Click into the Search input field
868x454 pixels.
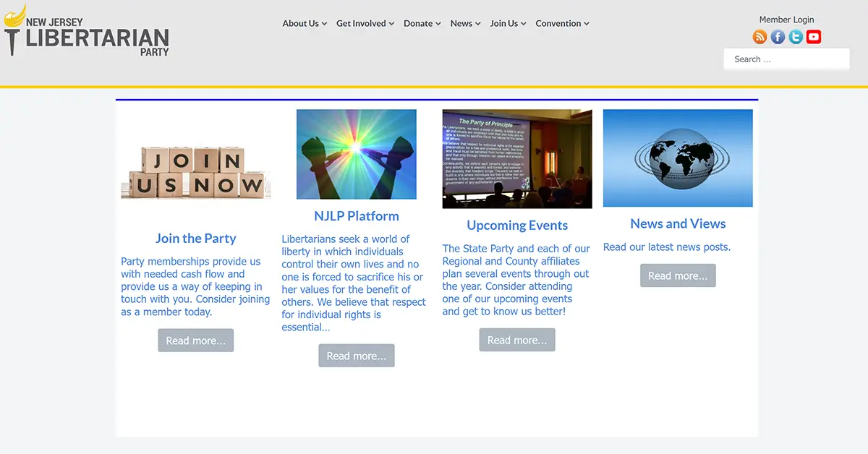pyautogui.click(x=786, y=59)
